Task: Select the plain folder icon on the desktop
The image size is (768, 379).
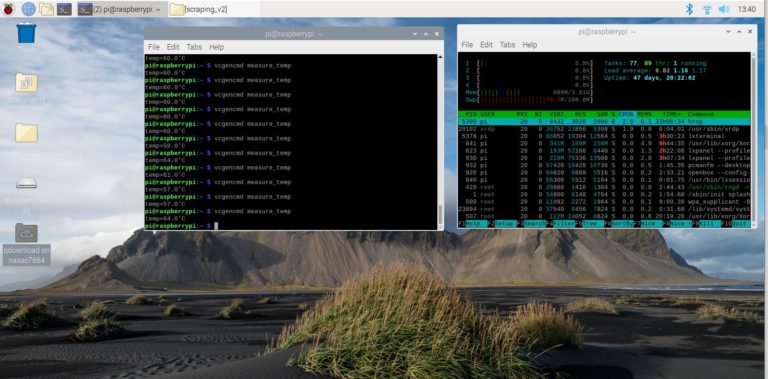Action: pyautogui.click(x=26, y=133)
